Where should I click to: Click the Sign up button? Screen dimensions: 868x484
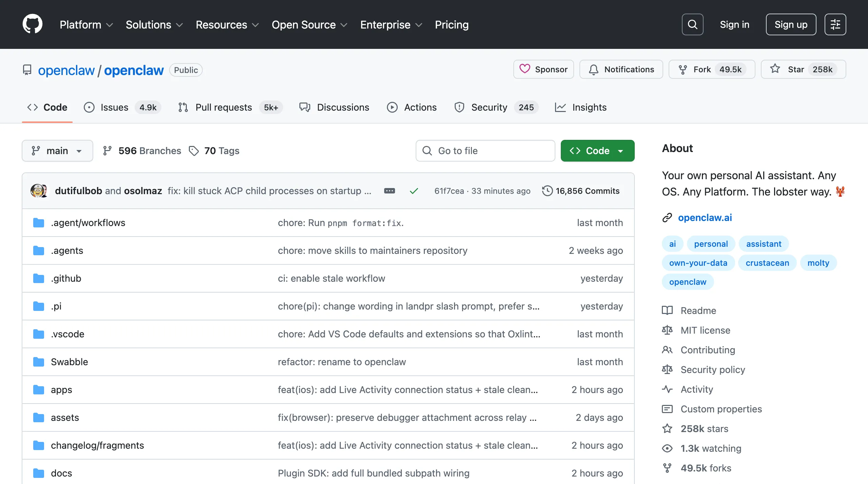[x=791, y=24]
